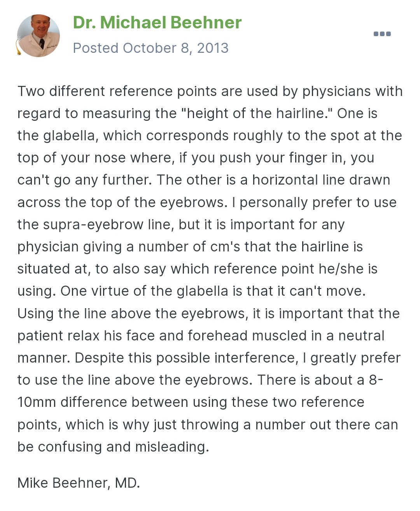Viewport: 420px width, 511px height.
Task: Click the text "be confusing and misleading."
Action: point(113,447)
